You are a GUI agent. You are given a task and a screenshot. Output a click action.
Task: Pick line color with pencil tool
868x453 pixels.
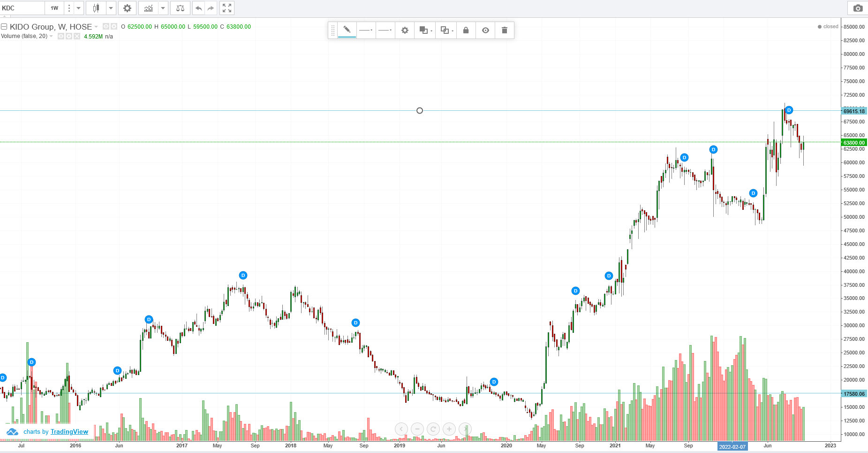[x=347, y=30]
